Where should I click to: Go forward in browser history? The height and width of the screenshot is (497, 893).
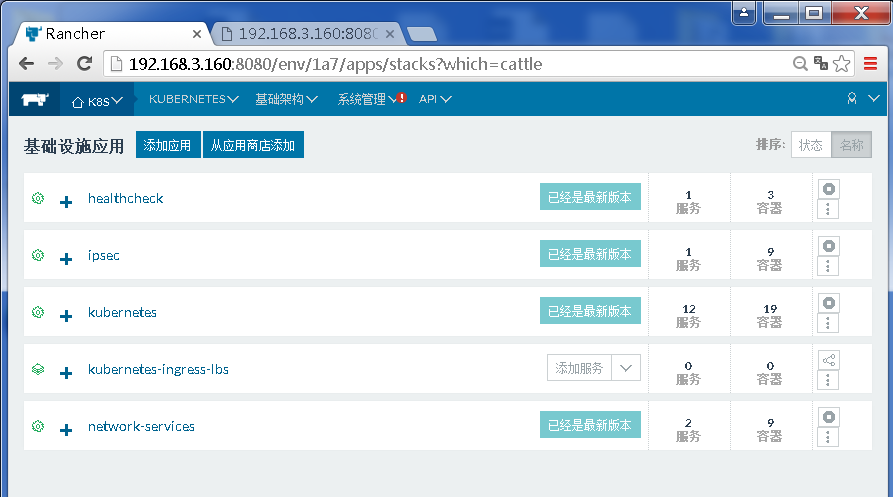[55, 64]
